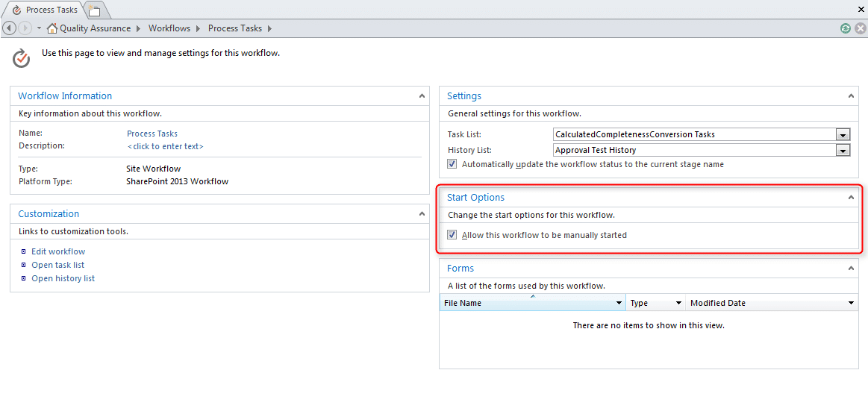Click description field to enter text

click(165, 146)
